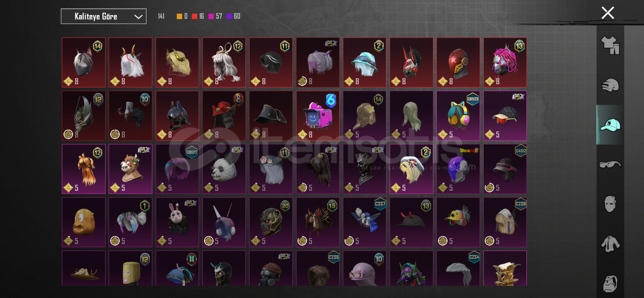Select the pink TV robot head item

click(x=318, y=116)
